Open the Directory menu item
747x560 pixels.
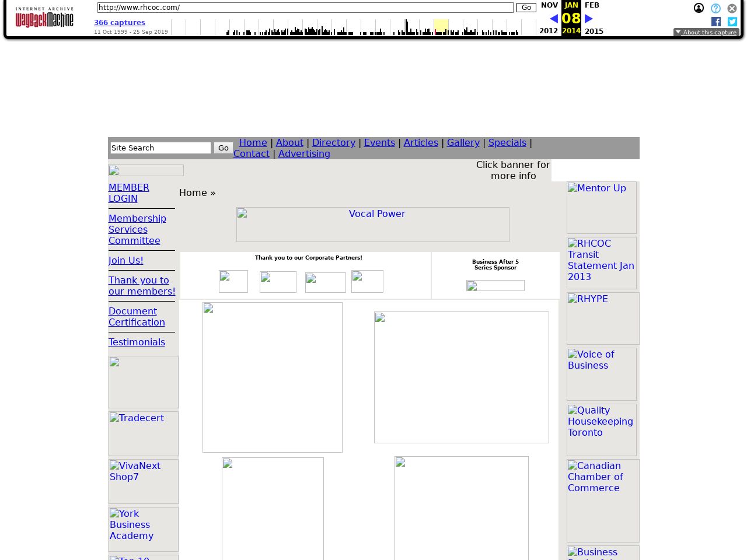point(333,142)
